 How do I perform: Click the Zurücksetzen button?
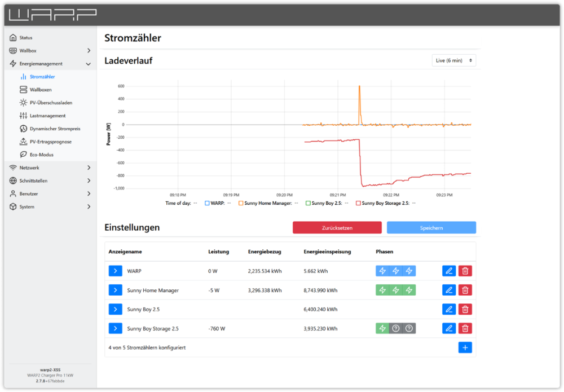pos(337,228)
